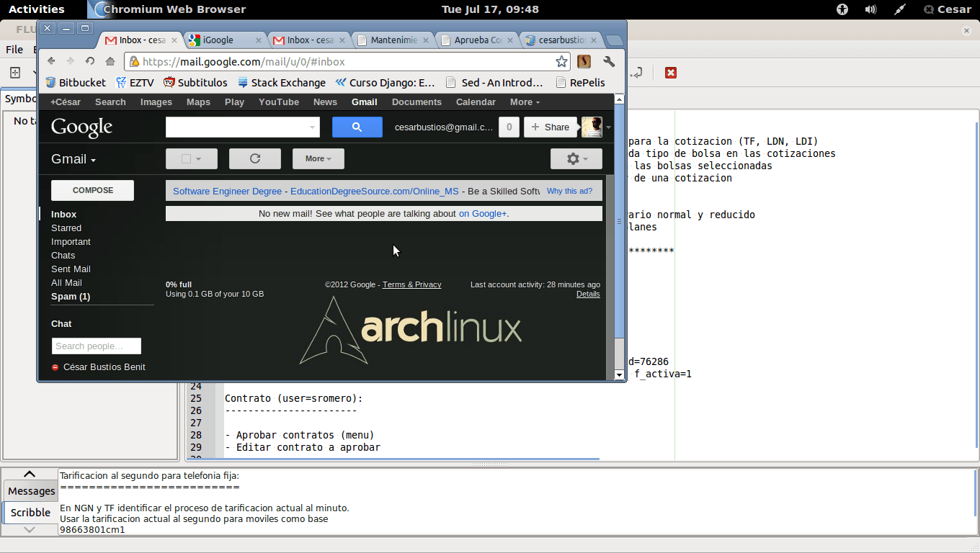Open account activity Details link
Viewport: 980px width, 553px height.
pyautogui.click(x=588, y=295)
